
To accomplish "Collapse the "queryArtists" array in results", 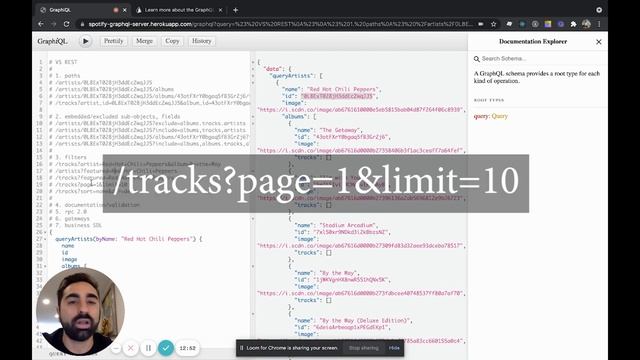I will (253, 76).
